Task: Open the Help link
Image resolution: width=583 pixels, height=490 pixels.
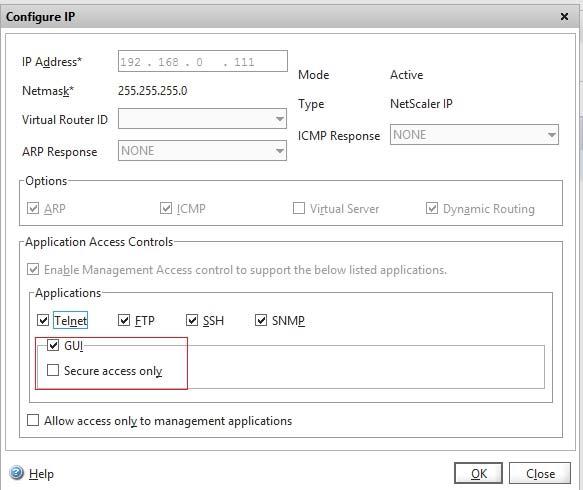Action: 41,474
